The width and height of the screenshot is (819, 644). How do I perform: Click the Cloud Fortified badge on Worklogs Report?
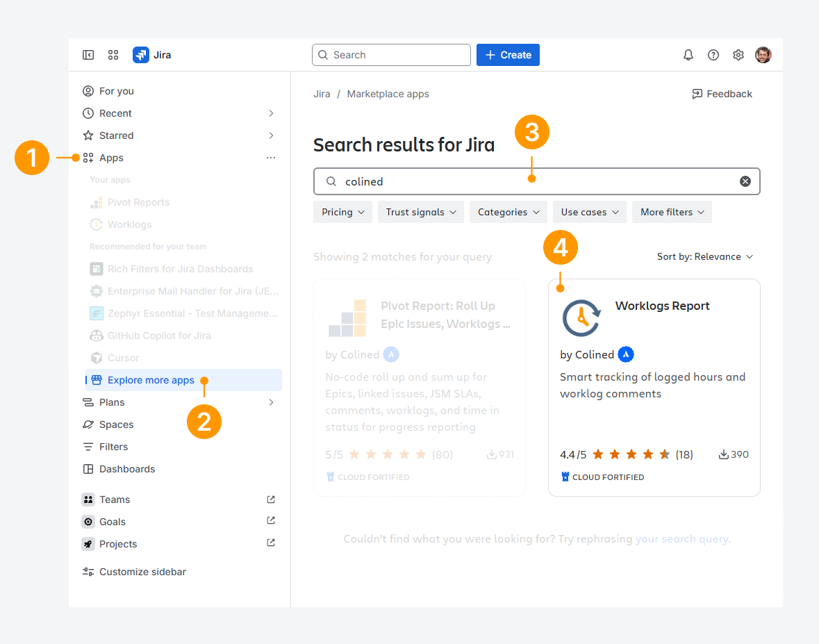(602, 477)
